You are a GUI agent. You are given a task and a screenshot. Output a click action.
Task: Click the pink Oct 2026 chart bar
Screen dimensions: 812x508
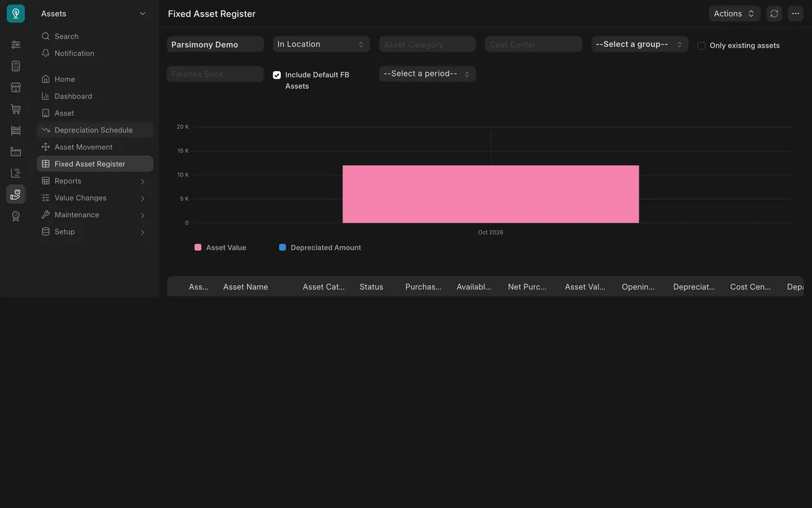pyautogui.click(x=490, y=194)
